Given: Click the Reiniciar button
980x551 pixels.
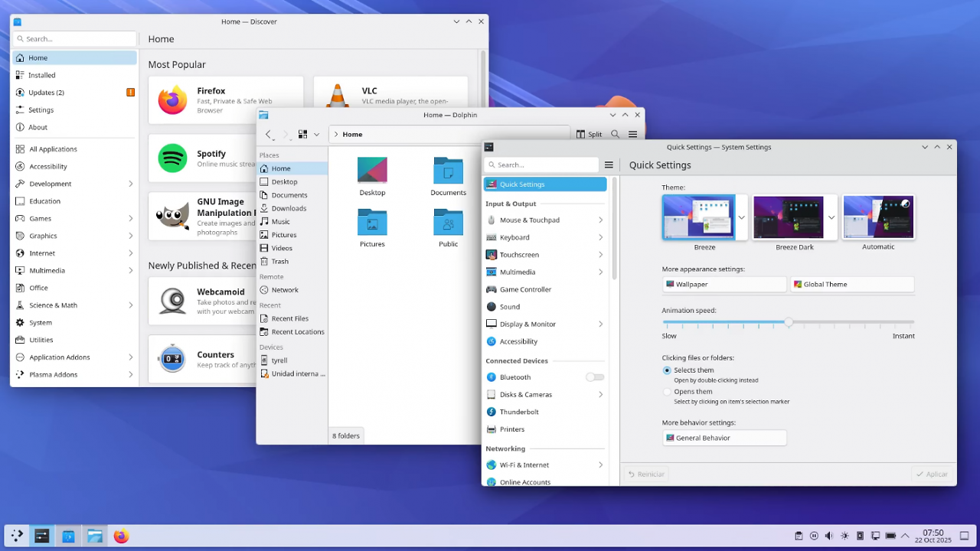Looking at the screenshot, I should 646,474.
